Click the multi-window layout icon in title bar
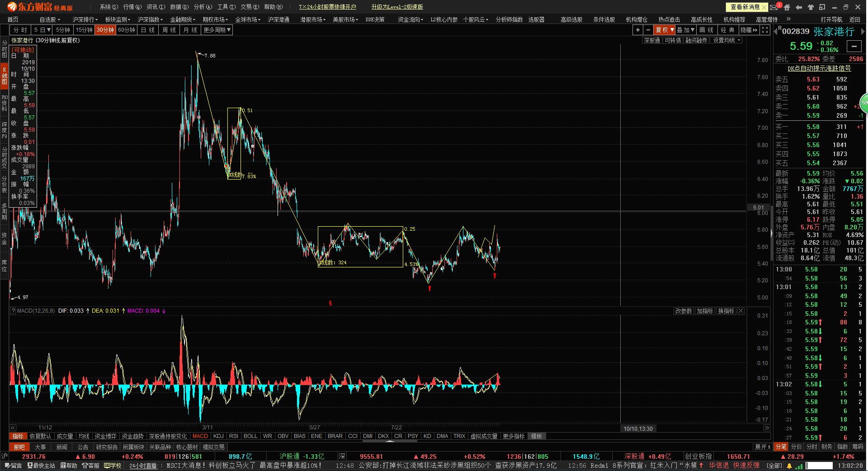Image resolution: width=868 pixels, height=471 pixels. click(x=822, y=7)
